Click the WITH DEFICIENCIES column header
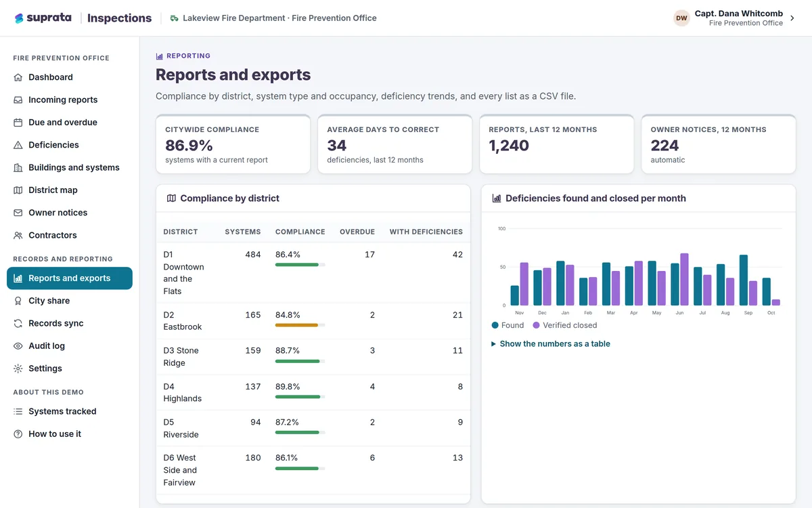The image size is (812, 508). click(426, 232)
